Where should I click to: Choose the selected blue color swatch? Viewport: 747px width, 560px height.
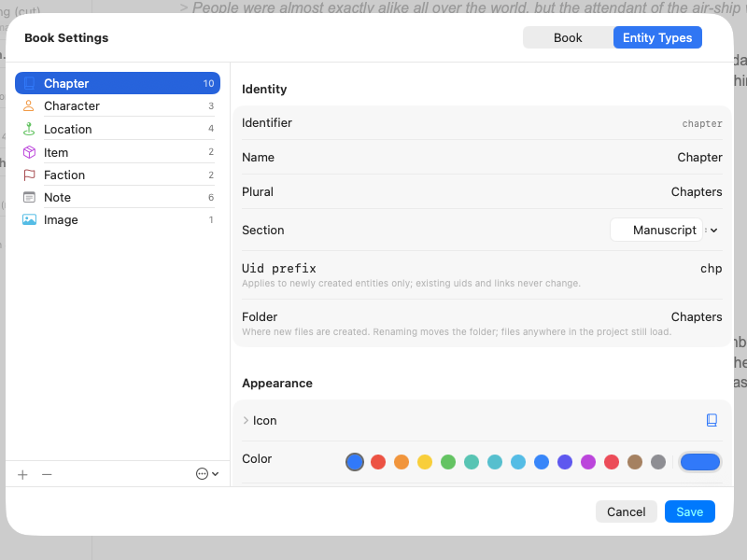tap(355, 462)
